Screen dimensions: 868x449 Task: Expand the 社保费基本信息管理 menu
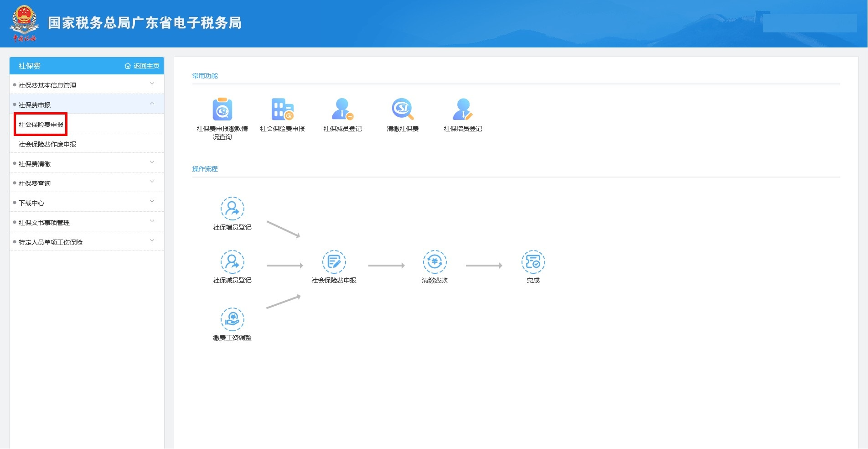tap(87, 85)
